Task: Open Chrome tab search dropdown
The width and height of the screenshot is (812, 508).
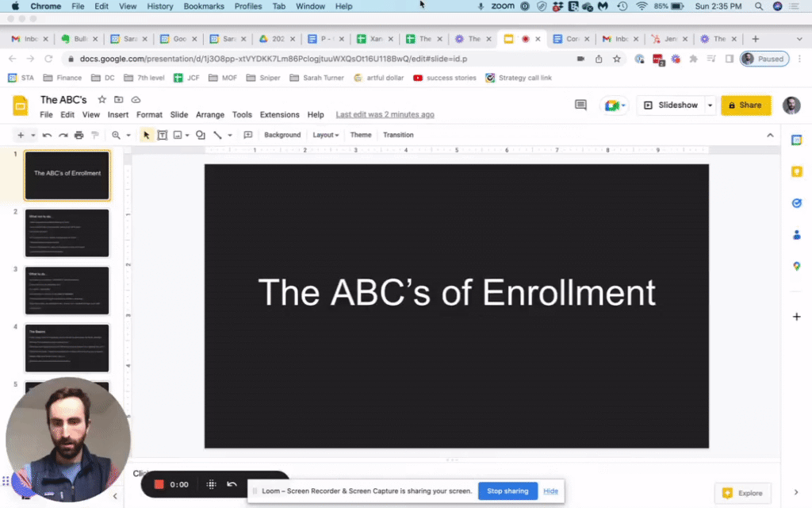Action: (x=799, y=39)
